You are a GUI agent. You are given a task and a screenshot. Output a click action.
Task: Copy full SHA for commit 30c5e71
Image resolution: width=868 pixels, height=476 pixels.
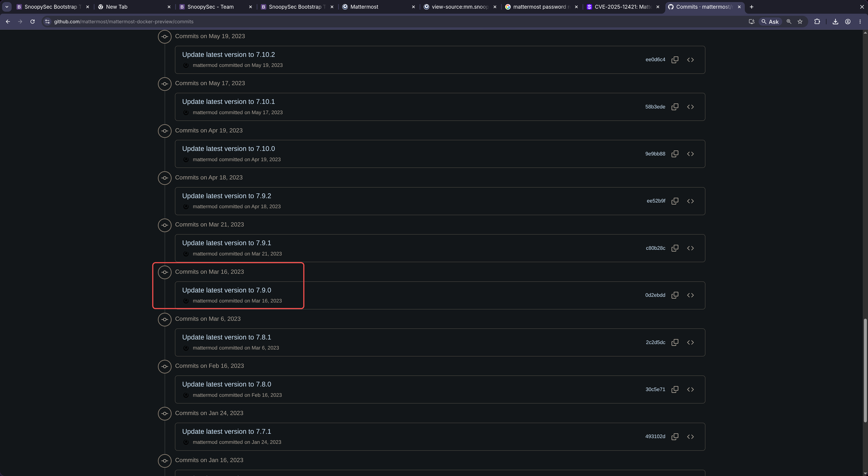point(675,390)
